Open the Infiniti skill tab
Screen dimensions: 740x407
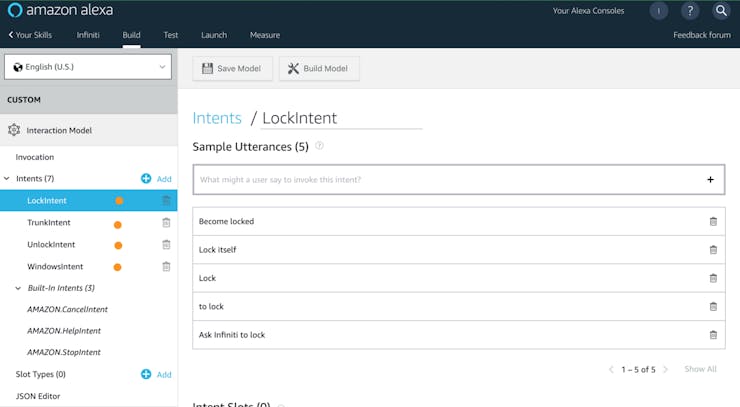click(88, 35)
